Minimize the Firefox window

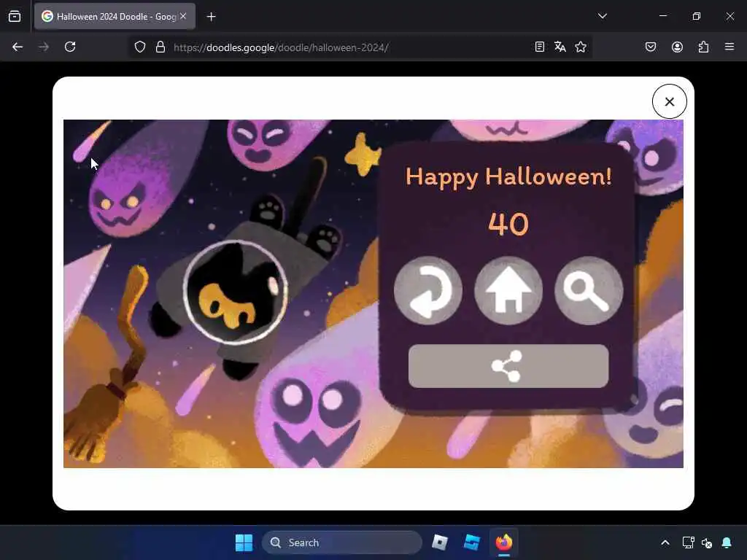pyautogui.click(x=662, y=16)
